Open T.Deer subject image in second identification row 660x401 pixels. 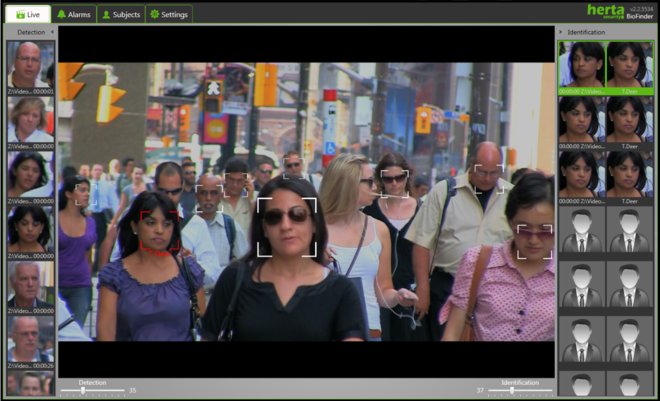630,120
